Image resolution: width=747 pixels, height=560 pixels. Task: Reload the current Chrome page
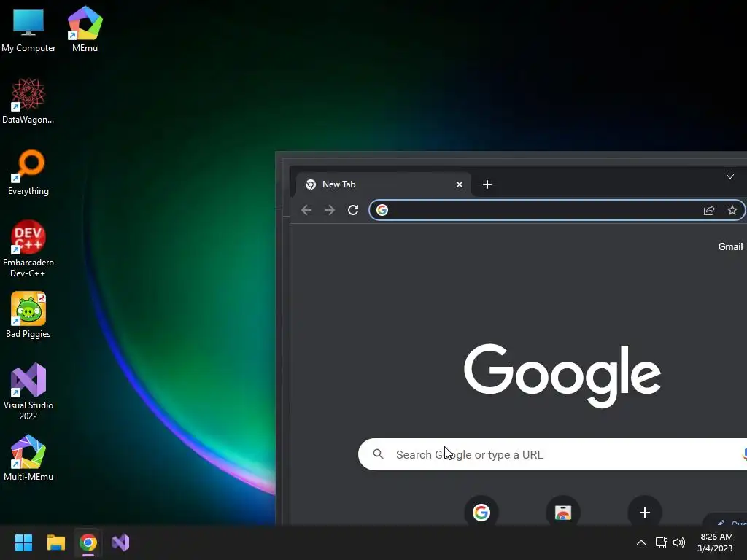(353, 210)
